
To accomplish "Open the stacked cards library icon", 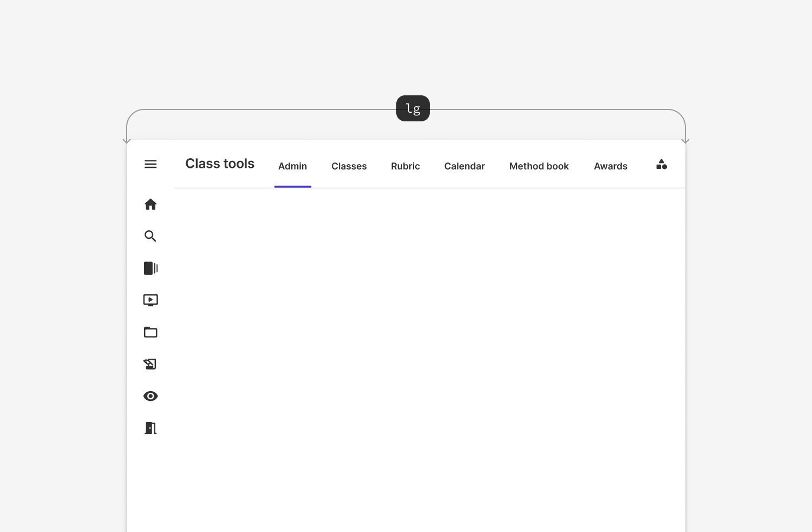I will (150, 268).
